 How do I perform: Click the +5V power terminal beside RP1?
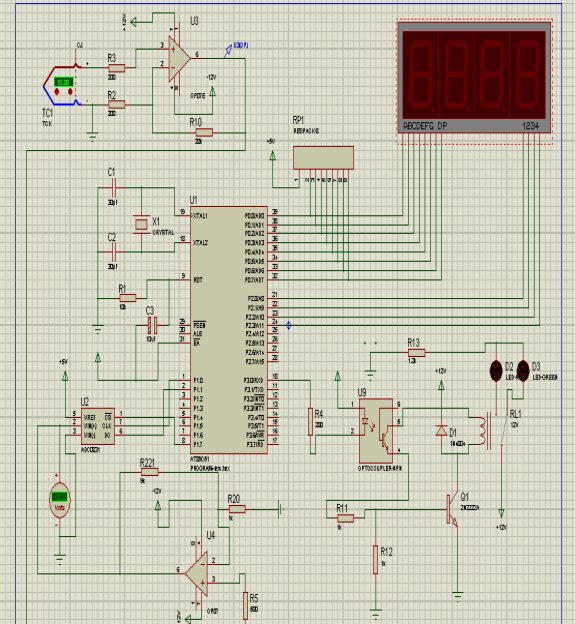[273, 156]
